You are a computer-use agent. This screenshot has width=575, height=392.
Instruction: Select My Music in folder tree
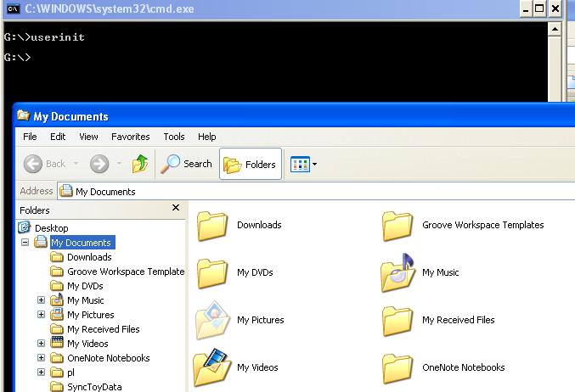pos(86,300)
